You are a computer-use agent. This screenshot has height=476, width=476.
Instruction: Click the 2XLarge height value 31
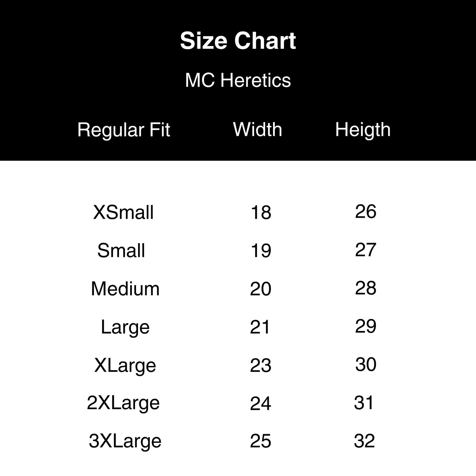tap(364, 403)
